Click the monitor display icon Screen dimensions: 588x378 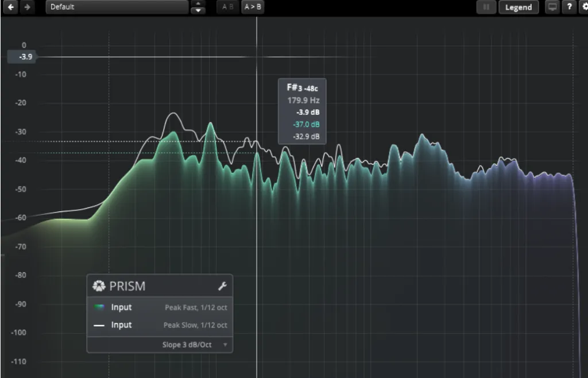click(552, 7)
